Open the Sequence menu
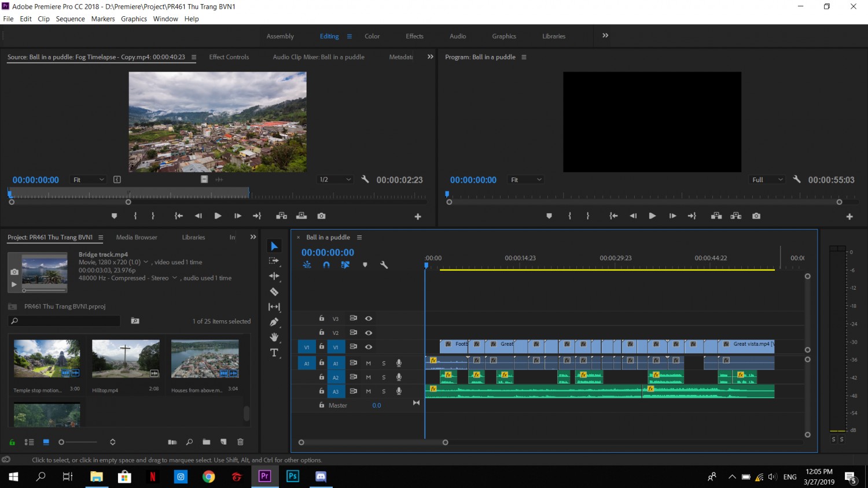The image size is (868, 488). (70, 19)
